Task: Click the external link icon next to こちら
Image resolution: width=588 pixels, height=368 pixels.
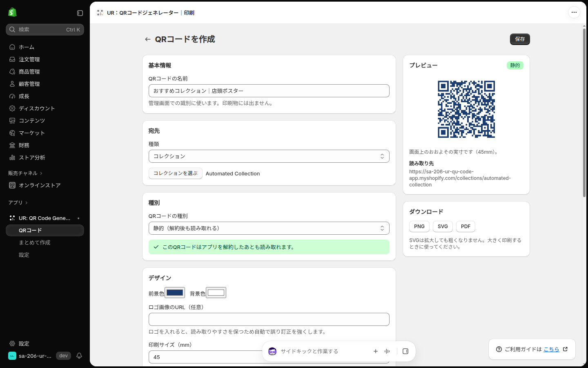Action: [565, 349]
